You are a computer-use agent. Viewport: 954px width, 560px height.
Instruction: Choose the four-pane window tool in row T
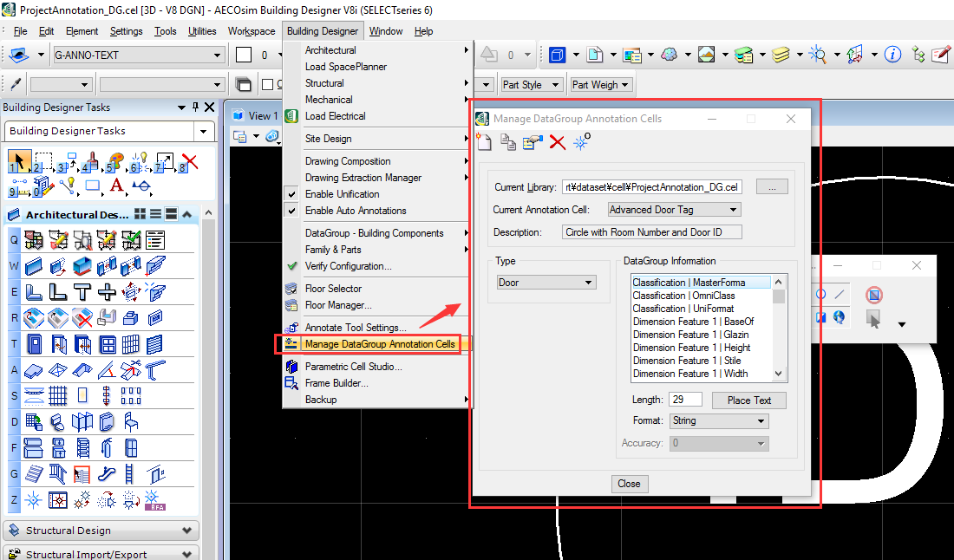point(107,344)
